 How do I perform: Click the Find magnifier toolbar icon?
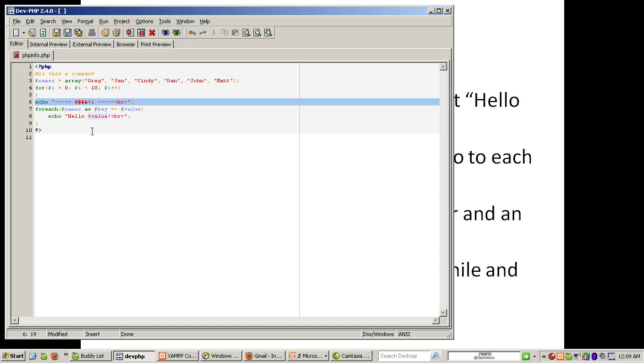(246, 33)
